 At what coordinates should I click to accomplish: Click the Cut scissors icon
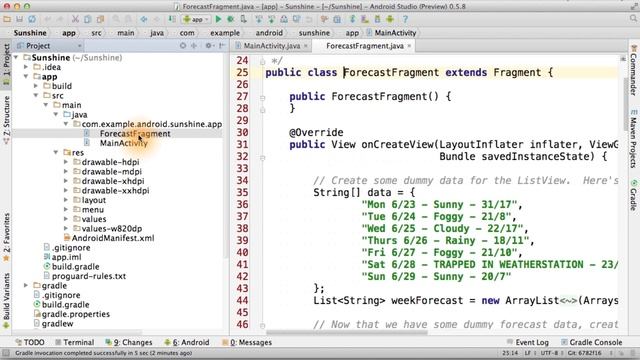click(75, 19)
